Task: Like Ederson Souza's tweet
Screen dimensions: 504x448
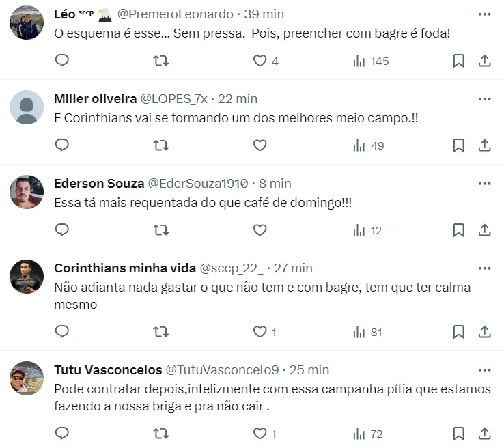Action: [x=260, y=230]
